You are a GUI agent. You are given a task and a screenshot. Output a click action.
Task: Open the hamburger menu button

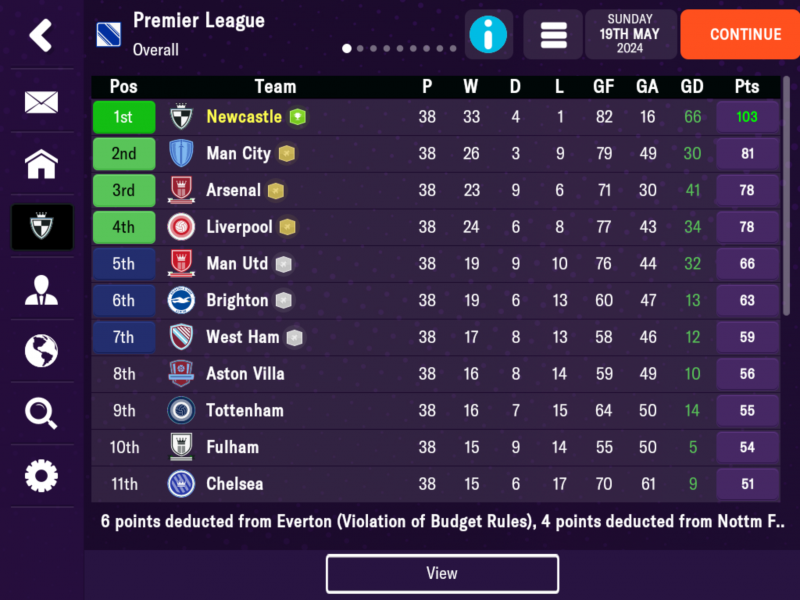[554, 35]
